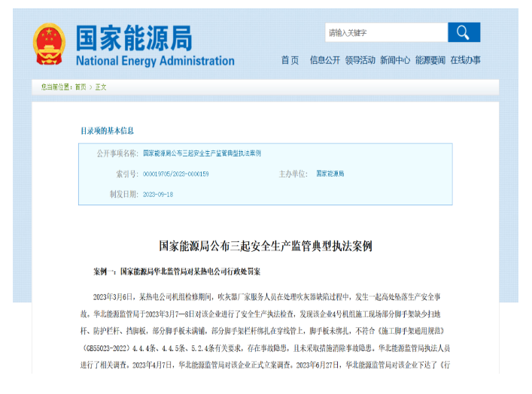The width and height of the screenshot is (532, 394).
Task: Open 在线办事 online services
Action: [465, 60]
